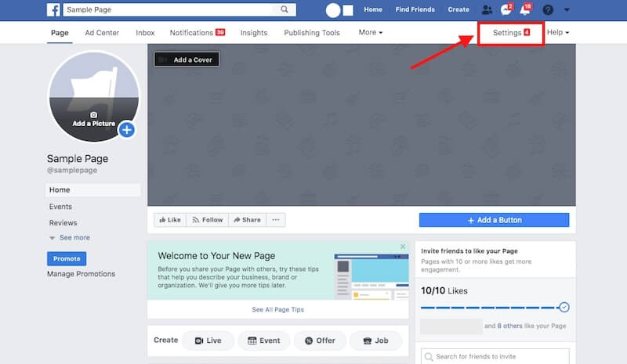
Task: Open the Messenger messages icon
Action: coord(506,10)
